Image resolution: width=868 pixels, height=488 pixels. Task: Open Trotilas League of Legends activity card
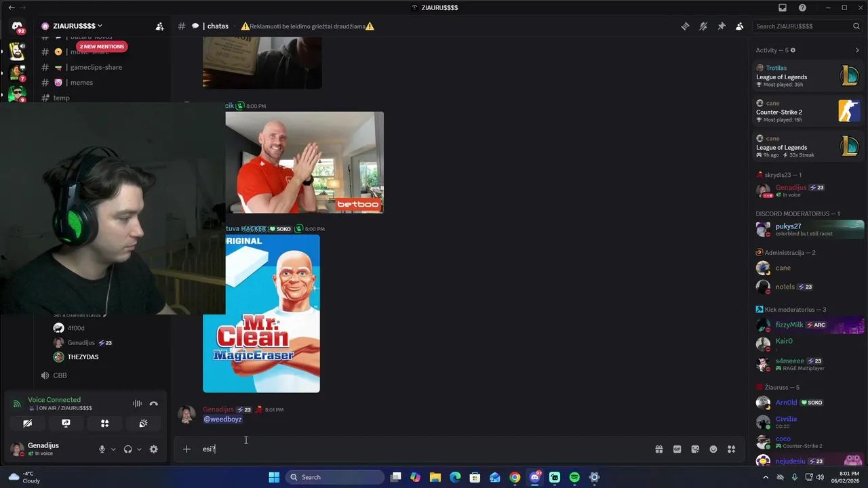[x=808, y=76]
